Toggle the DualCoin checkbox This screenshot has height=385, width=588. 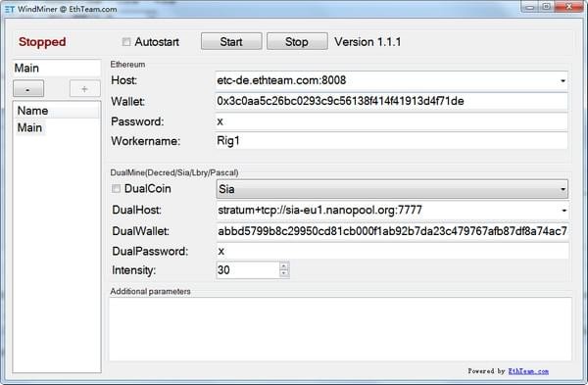click(116, 188)
